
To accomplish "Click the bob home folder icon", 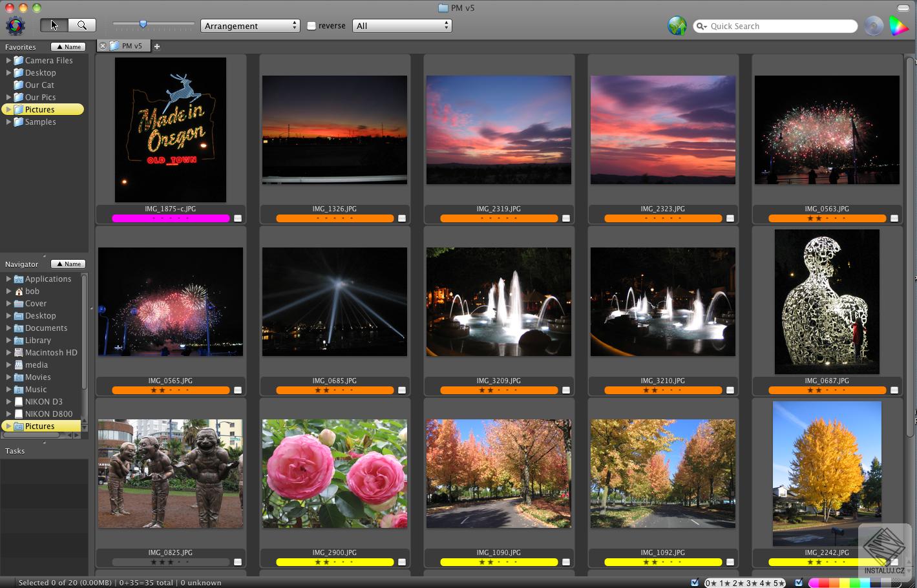I will [19, 291].
